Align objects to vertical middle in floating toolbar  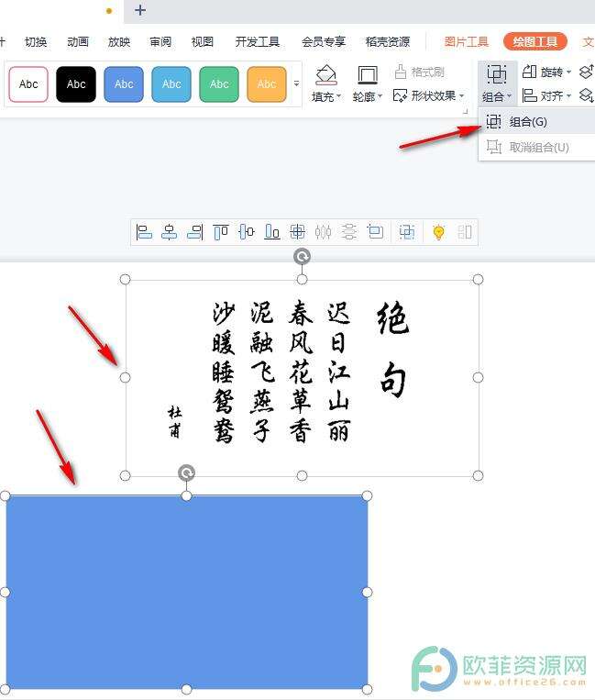(247, 232)
